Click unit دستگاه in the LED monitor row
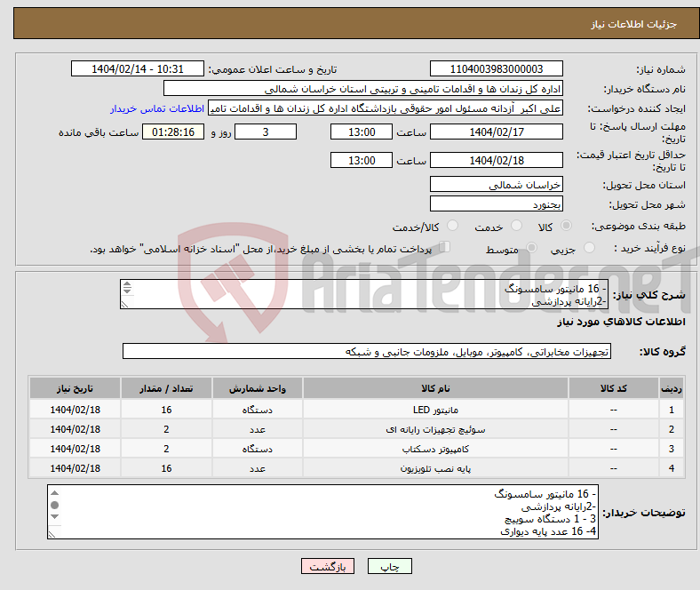Screen dimensions: 700x590 click(x=257, y=410)
